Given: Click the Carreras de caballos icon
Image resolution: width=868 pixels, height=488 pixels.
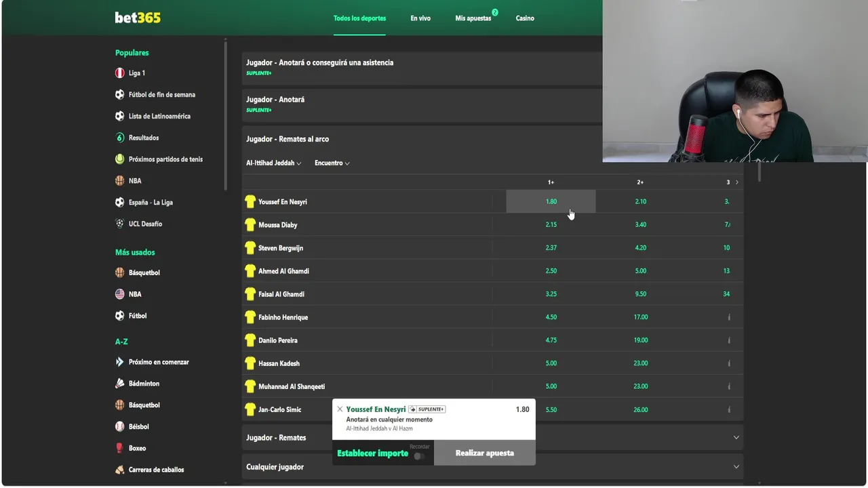Looking at the screenshot, I should (x=120, y=470).
